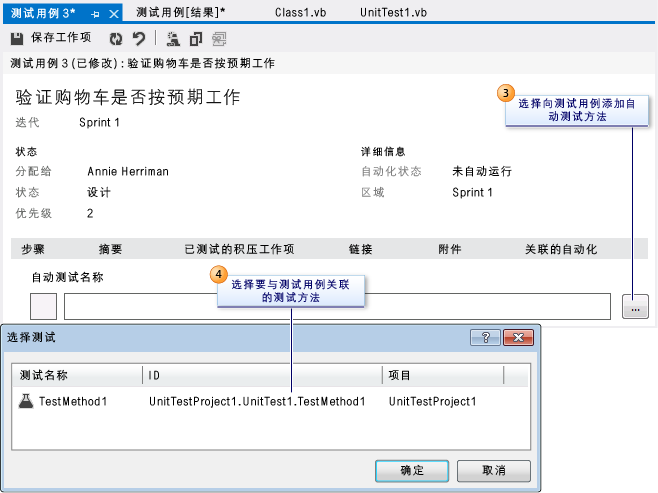This screenshot has width=658, height=493.
Task: Click the 区域 value Sprint 1
Action: coord(473,193)
